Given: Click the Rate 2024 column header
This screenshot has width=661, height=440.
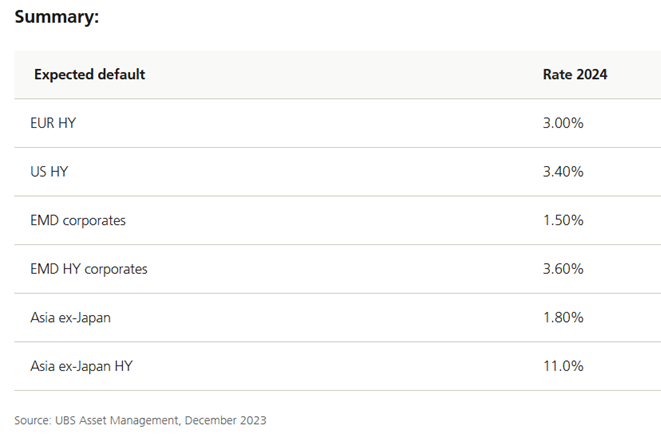Looking at the screenshot, I should [575, 75].
